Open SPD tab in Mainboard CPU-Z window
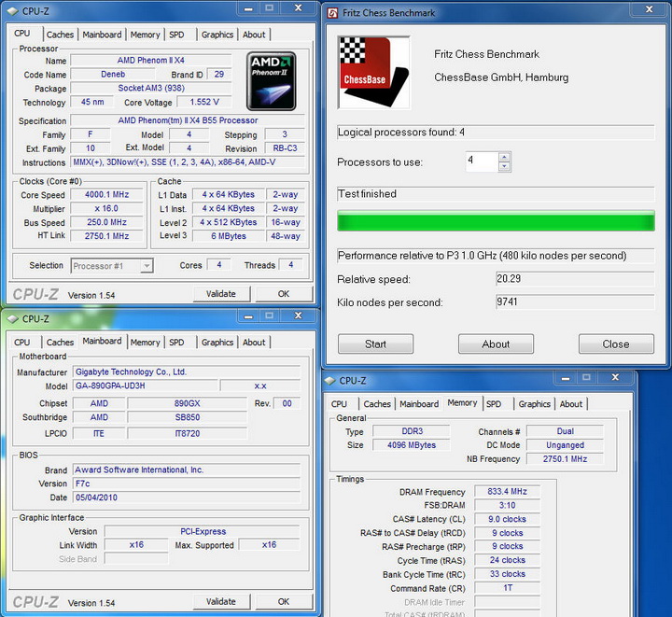The image size is (672, 617). coord(176,343)
